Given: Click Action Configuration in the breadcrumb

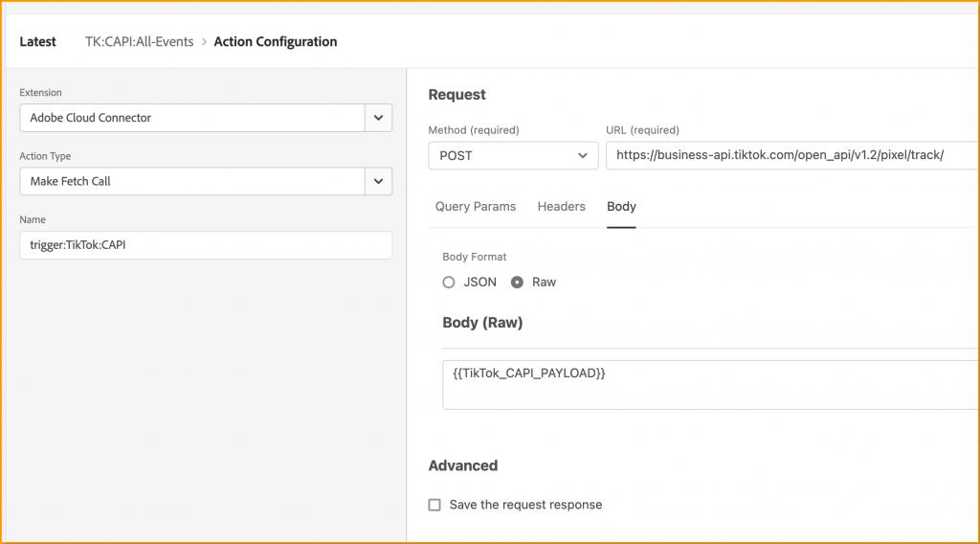Looking at the screenshot, I should 276,42.
